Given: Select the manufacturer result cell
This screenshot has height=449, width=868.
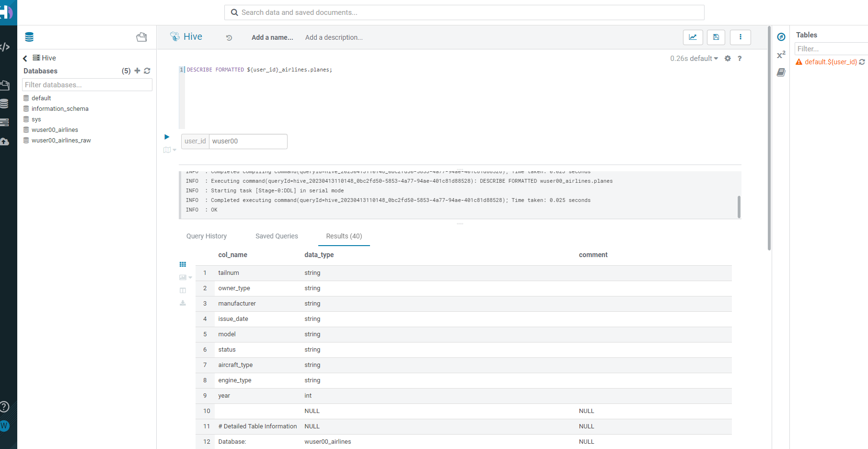Looking at the screenshot, I should point(237,304).
